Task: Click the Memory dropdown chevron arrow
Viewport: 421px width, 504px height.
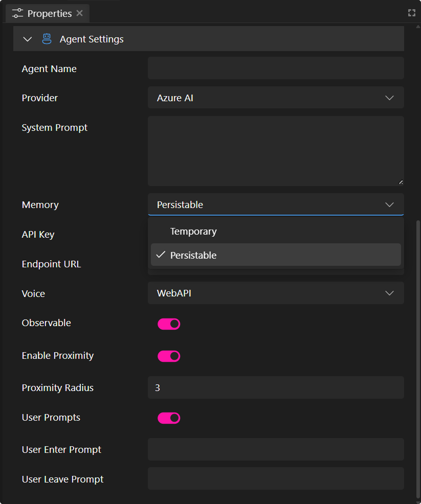Action: pyautogui.click(x=389, y=204)
